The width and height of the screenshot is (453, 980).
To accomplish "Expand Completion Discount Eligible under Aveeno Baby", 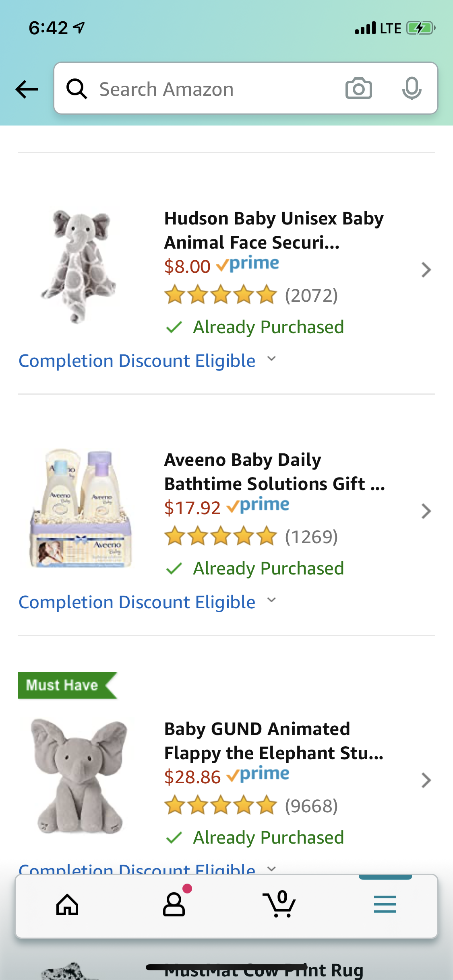I will tap(147, 602).
